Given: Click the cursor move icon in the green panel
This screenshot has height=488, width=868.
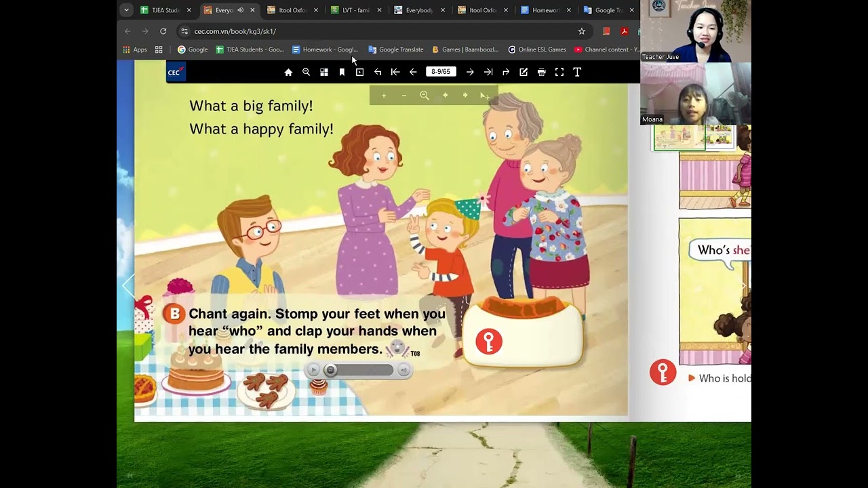Looking at the screenshot, I should click(x=485, y=96).
